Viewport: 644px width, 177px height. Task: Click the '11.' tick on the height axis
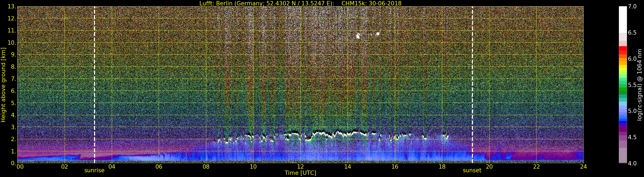pyautogui.click(x=12, y=31)
